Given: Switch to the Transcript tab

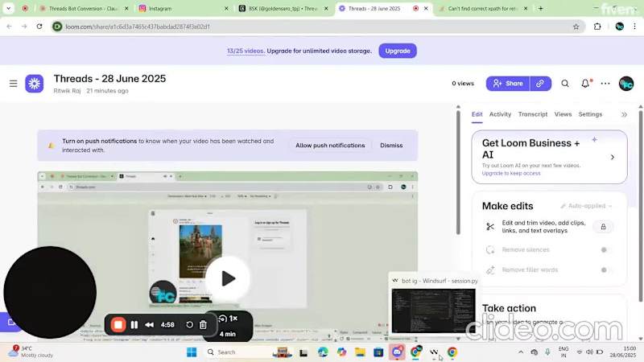Looking at the screenshot, I should tap(533, 114).
